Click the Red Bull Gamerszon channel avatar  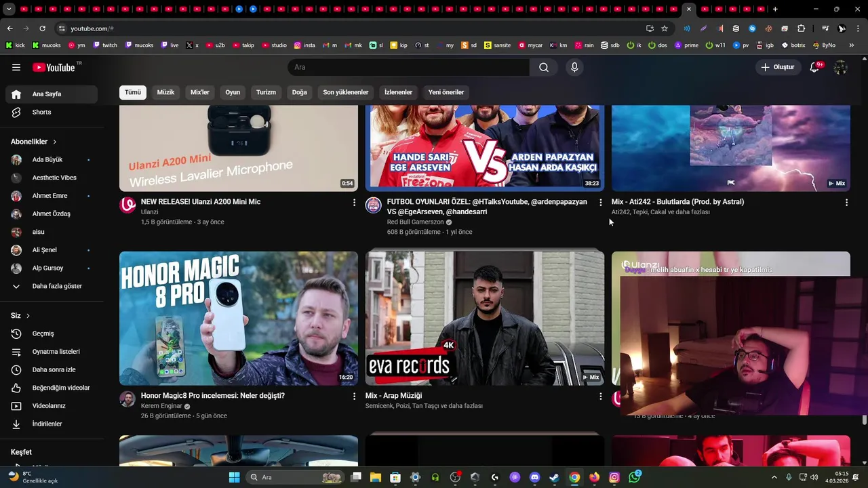coord(374,205)
